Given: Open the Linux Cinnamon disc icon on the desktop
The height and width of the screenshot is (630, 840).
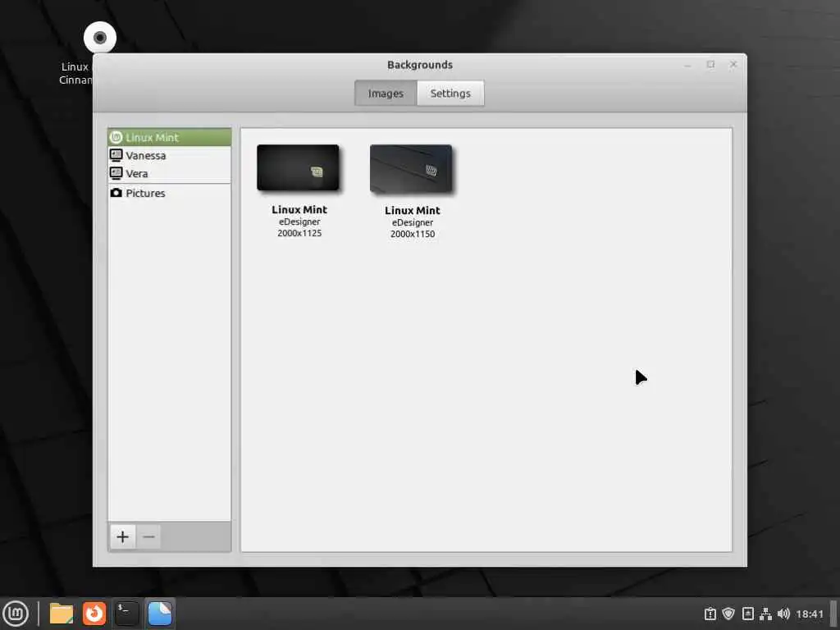Looking at the screenshot, I should [99, 38].
